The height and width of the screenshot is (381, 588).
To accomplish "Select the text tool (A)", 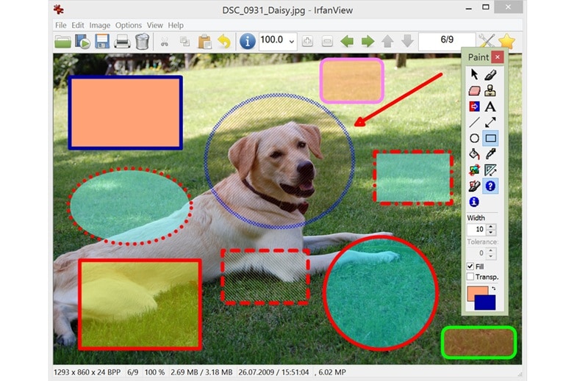I will 490,106.
